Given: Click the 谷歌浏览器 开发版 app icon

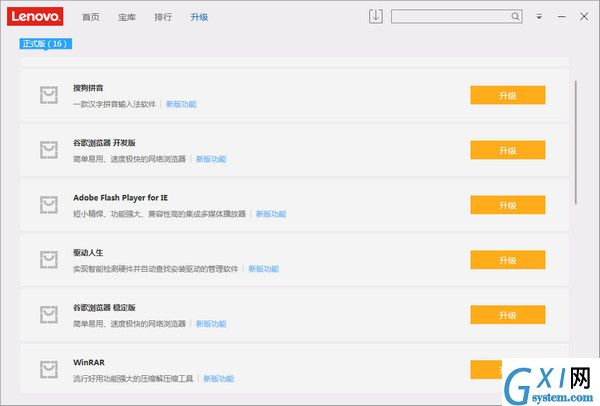Looking at the screenshot, I should pyautogui.click(x=49, y=150).
